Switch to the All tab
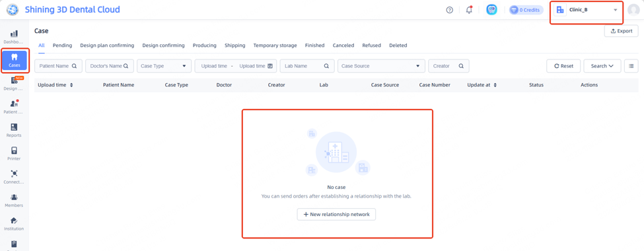Viewport: 644px width, 251px height. (x=42, y=46)
